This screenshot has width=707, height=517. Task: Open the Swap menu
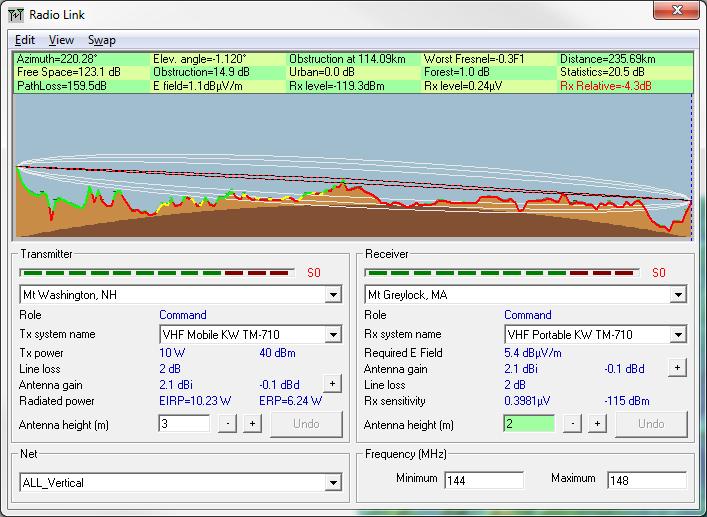(101, 40)
